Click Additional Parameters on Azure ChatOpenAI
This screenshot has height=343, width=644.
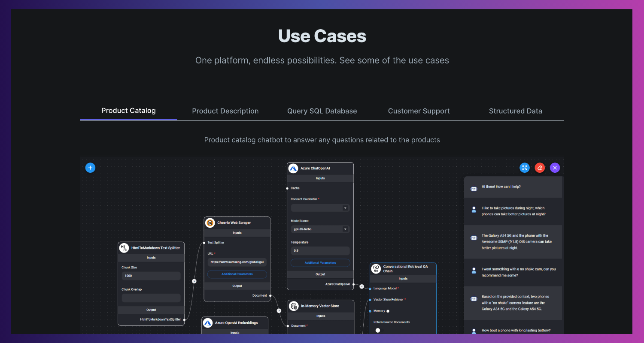point(320,262)
